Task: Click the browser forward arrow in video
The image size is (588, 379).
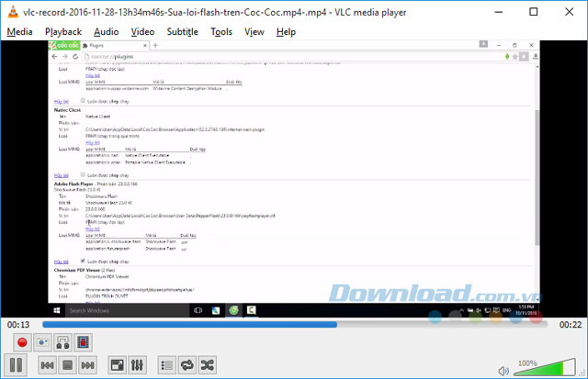Action: (x=65, y=57)
